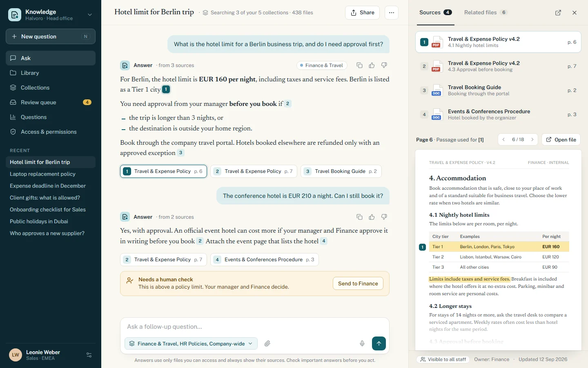This screenshot has height=368, width=588.
Task: Send the follow-up question with arrow button
Action: coord(379,343)
